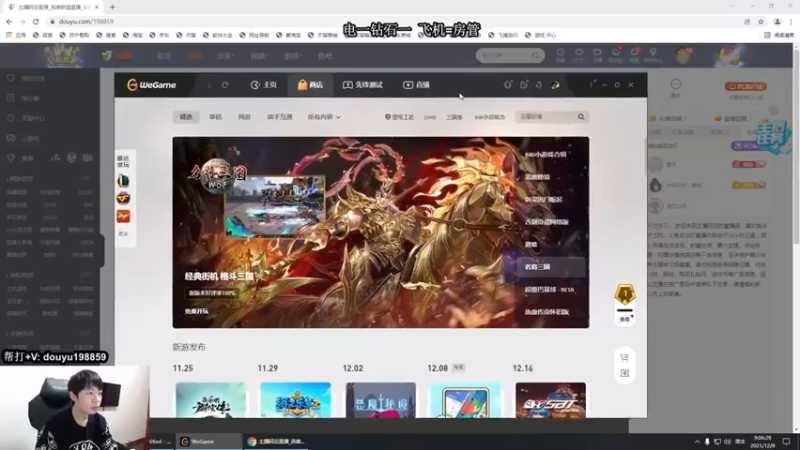800x450 pixels.
Task: Open the CFHD quick link
Action: point(430,117)
